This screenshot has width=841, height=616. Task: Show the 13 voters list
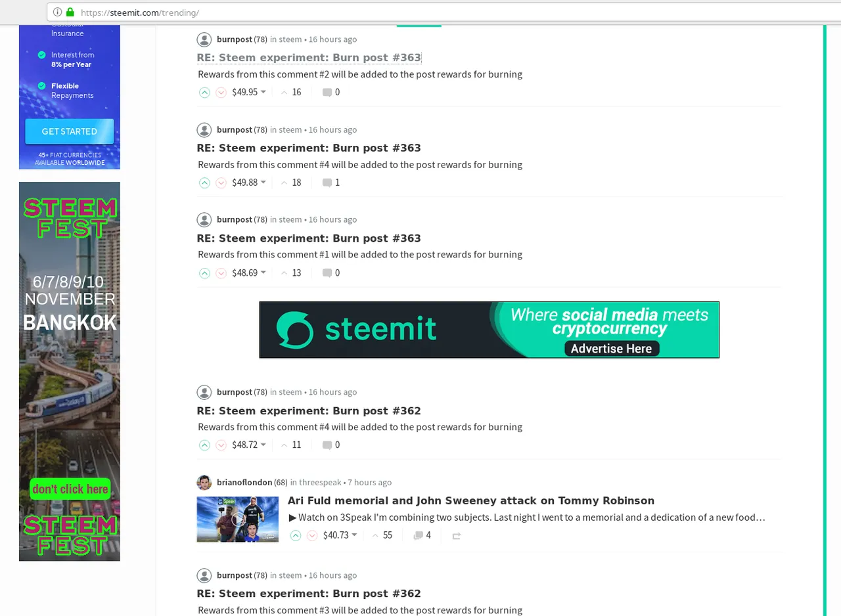(x=291, y=273)
